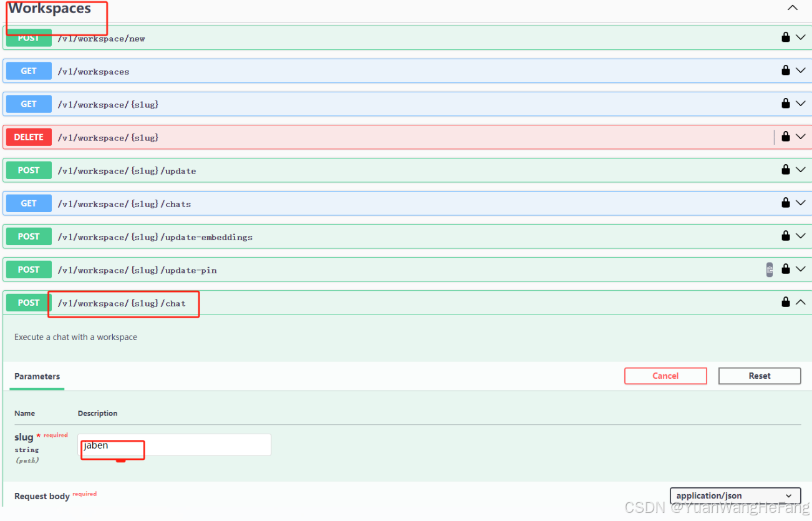Click the POST badge on the update-embeddings row
812x521 pixels.
pos(29,236)
